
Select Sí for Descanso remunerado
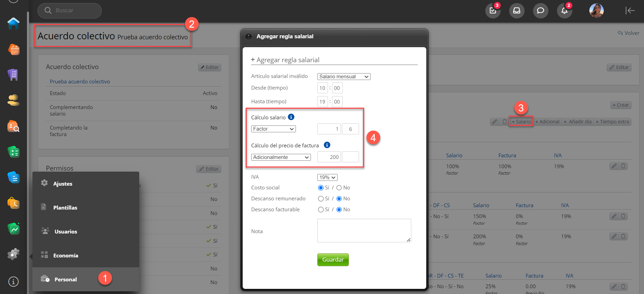321,199
